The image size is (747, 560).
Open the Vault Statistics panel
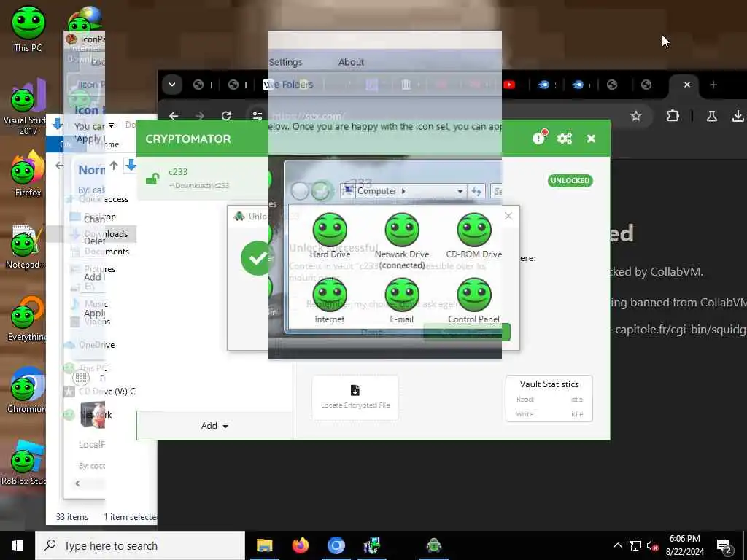tap(549, 398)
